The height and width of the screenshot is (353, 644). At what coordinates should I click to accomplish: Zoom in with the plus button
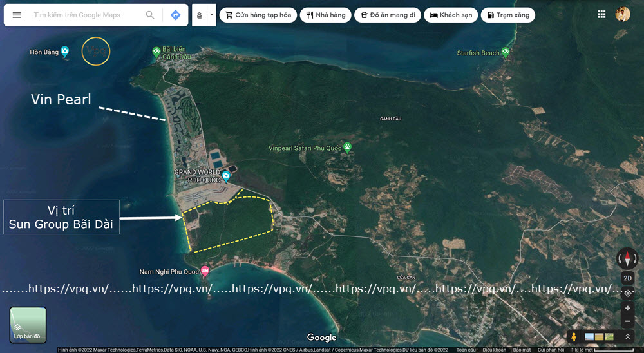627,308
